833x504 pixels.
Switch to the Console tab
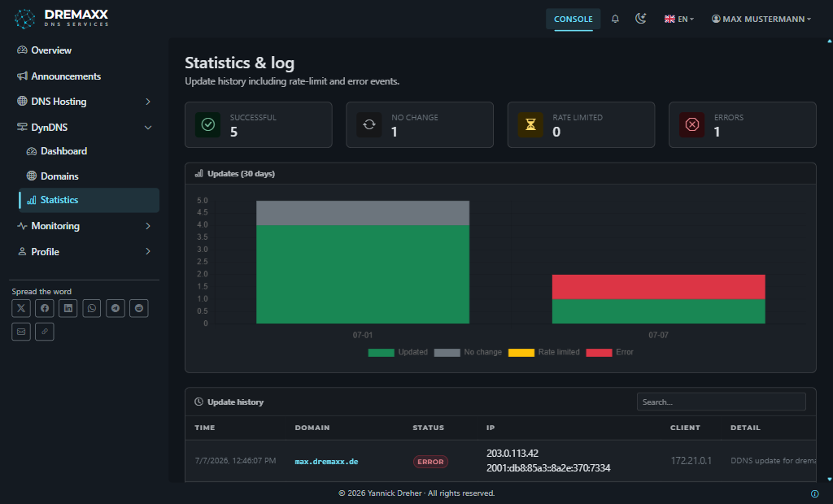tap(574, 20)
